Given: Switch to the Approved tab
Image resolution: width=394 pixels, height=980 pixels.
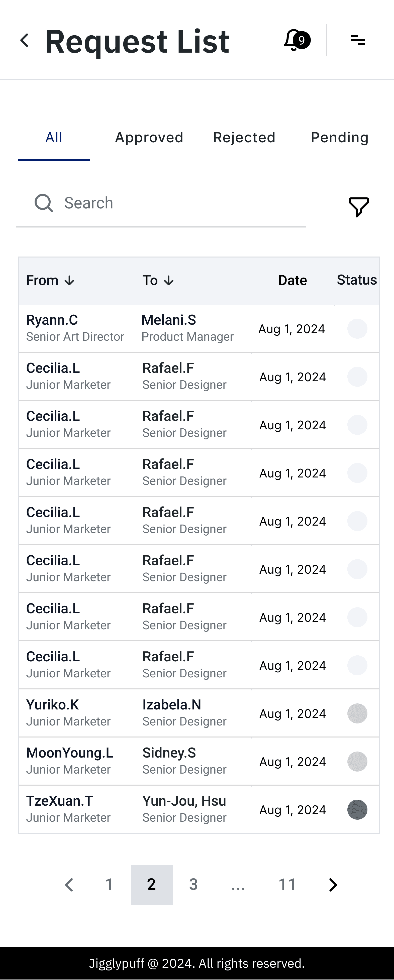Looking at the screenshot, I should coord(149,138).
